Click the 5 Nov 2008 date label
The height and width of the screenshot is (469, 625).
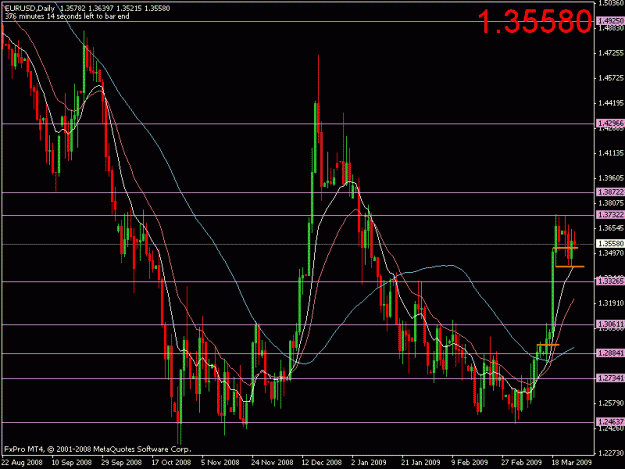(220, 463)
